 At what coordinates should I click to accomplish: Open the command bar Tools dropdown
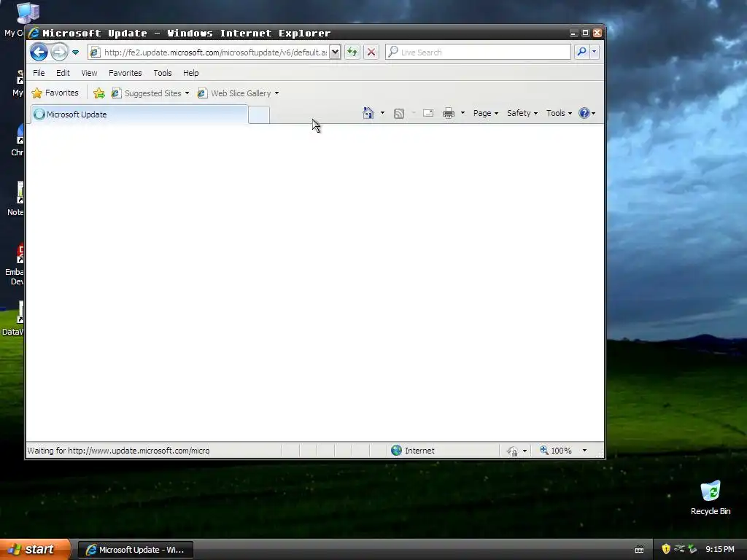point(559,113)
